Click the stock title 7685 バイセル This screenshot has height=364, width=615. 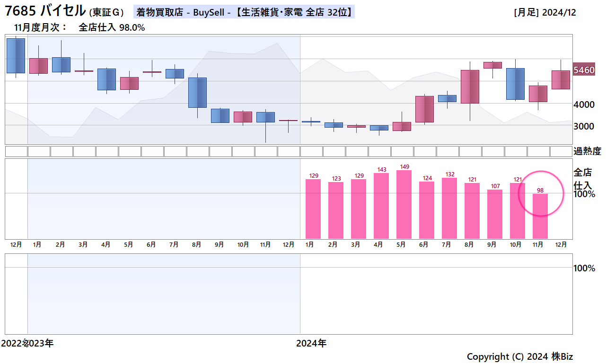click(x=45, y=10)
